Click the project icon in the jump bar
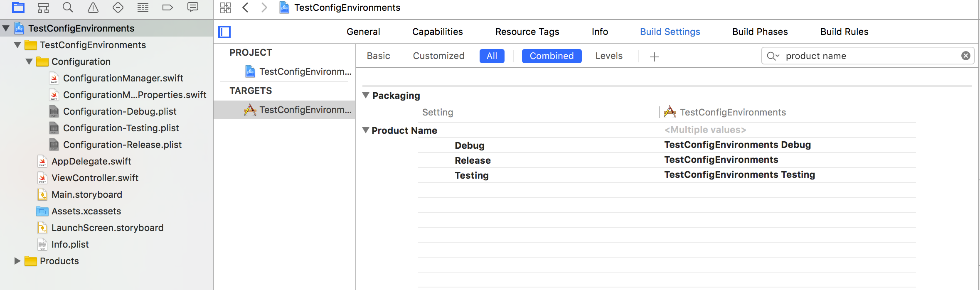980x290 pixels. pos(284,7)
